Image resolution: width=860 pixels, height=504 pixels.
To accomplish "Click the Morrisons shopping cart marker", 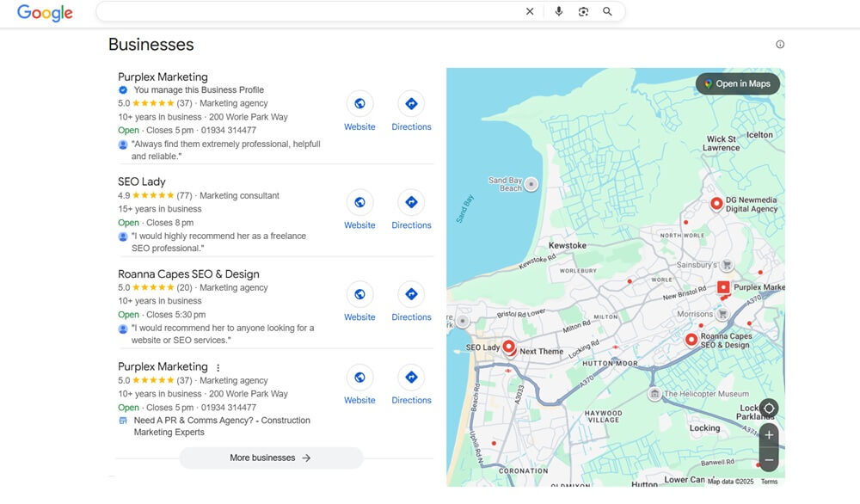I will click(x=723, y=314).
